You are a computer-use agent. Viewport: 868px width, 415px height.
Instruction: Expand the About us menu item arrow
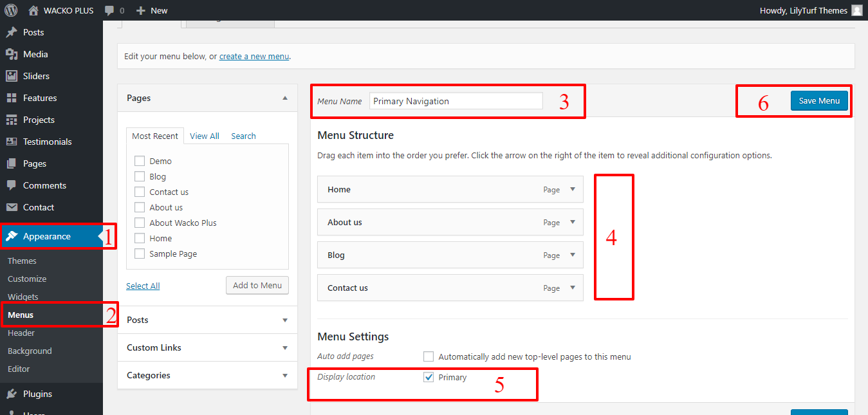[x=573, y=222]
